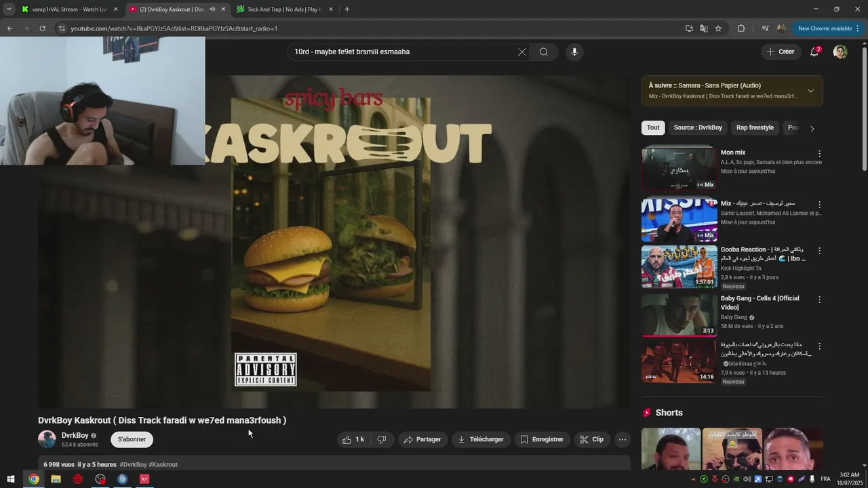Screen dimensions: 868x488
Task: Show more filter chips with right chevron
Action: pyautogui.click(x=812, y=128)
